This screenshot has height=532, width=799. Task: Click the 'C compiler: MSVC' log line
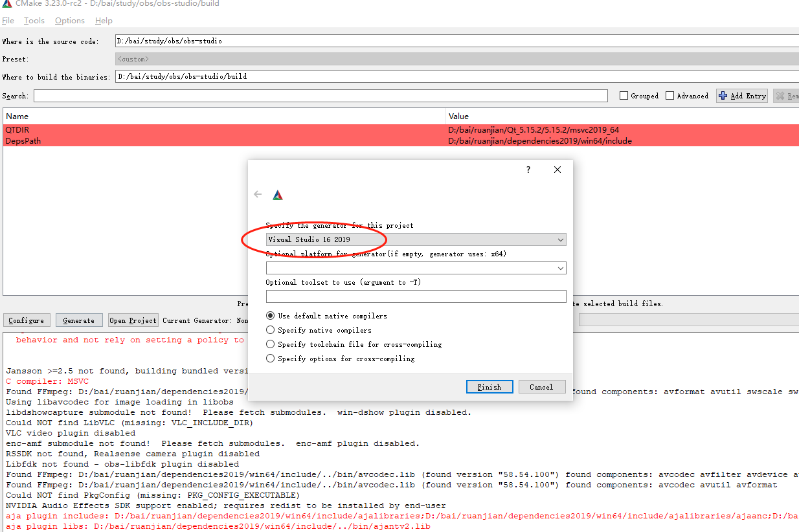pyautogui.click(x=47, y=381)
